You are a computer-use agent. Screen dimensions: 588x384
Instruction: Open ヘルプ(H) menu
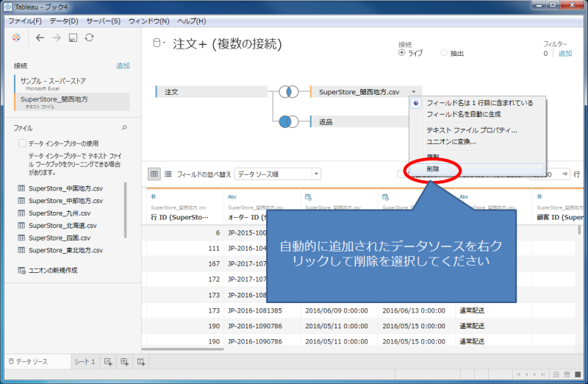pos(192,21)
